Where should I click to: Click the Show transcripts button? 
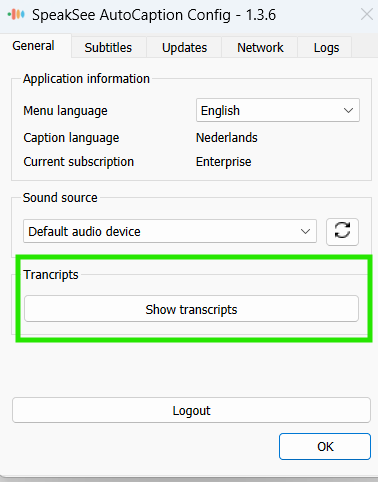click(x=191, y=309)
